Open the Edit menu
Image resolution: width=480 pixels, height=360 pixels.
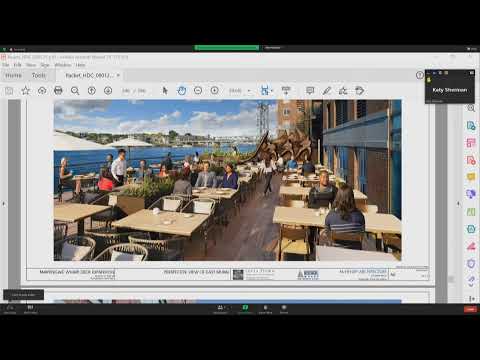(x=17, y=65)
